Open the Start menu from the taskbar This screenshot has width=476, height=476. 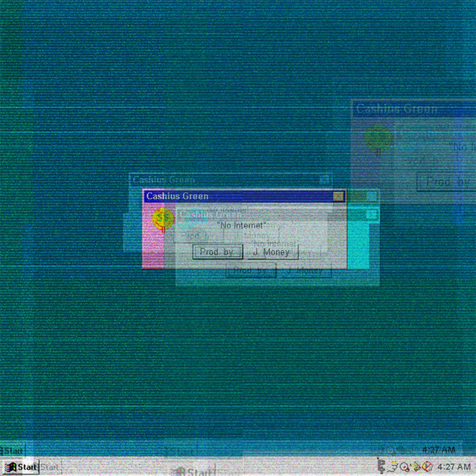coord(20,467)
